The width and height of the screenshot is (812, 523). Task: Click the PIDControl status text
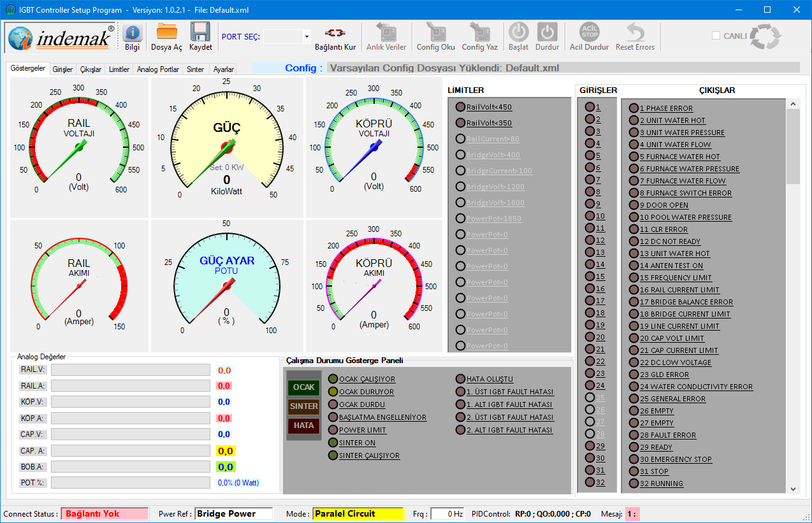point(532,513)
